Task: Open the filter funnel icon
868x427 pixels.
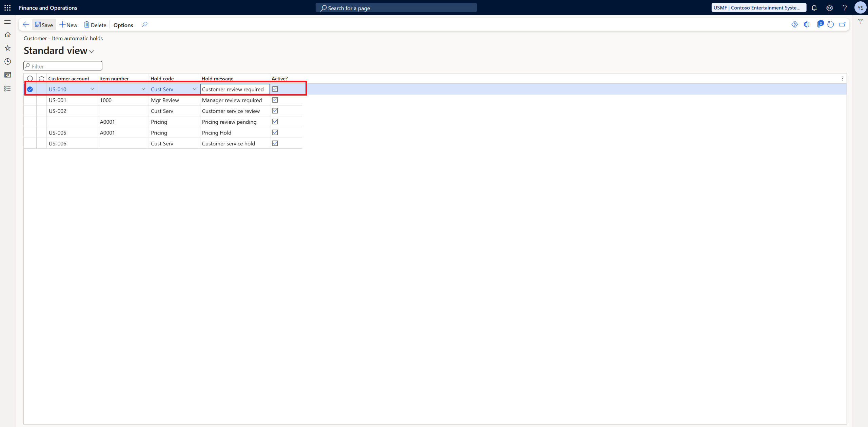Action: click(x=861, y=21)
